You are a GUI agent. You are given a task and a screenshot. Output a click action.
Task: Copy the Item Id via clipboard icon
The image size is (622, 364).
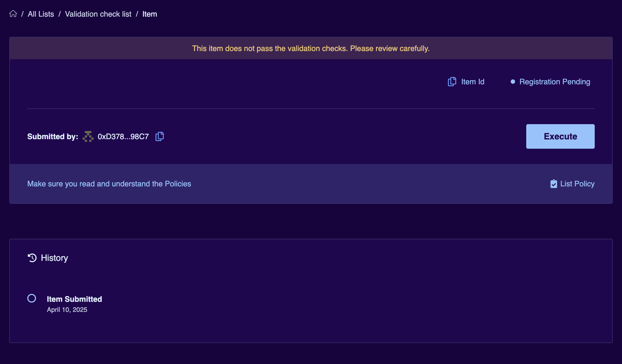point(452,82)
